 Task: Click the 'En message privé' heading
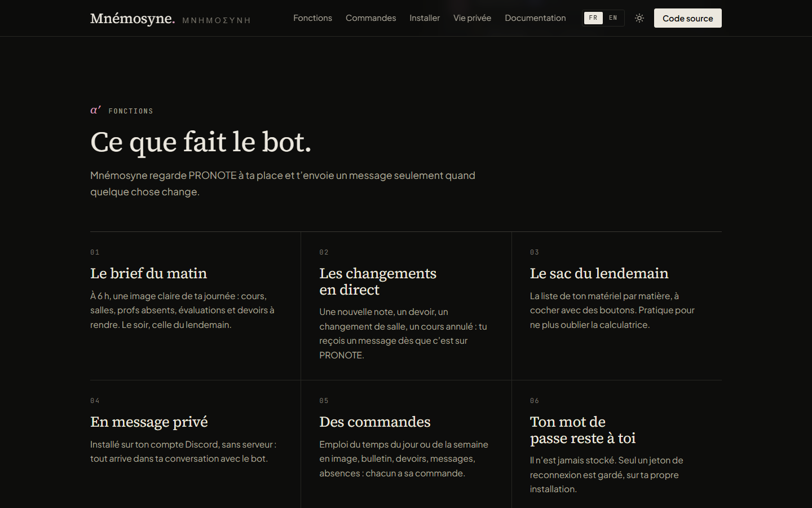[x=149, y=422]
